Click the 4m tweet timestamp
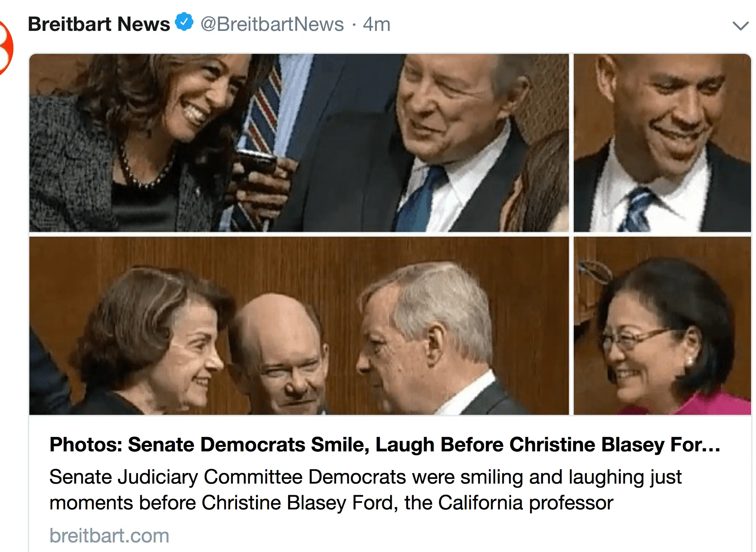 [376, 24]
